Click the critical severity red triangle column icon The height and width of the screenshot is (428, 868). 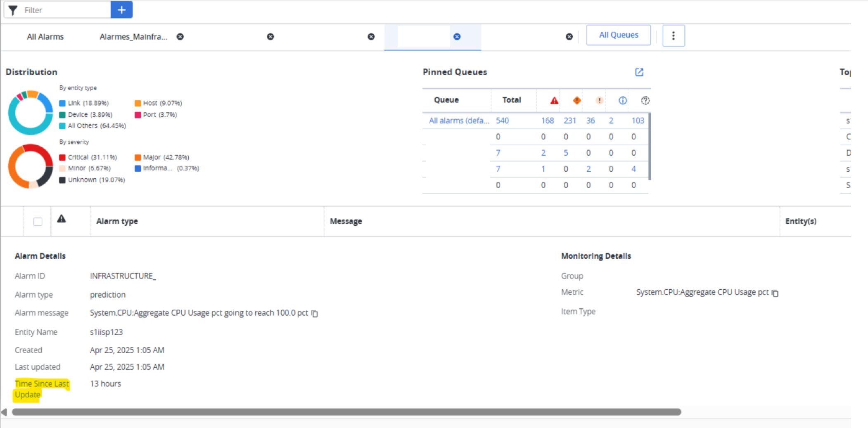(x=554, y=100)
